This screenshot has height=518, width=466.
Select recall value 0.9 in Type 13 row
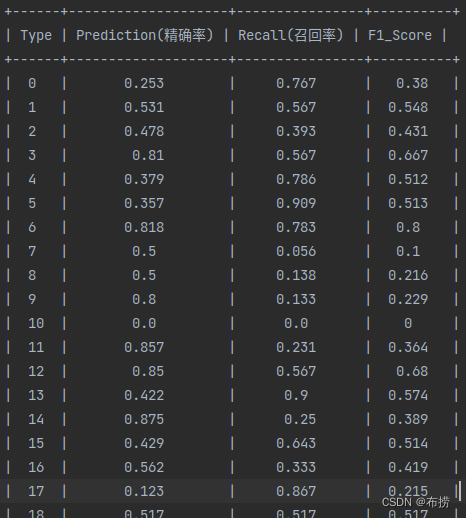[x=296, y=395]
